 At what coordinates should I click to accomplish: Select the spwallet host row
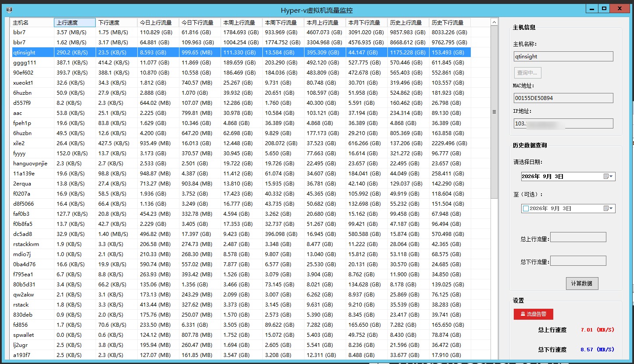(241, 335)
